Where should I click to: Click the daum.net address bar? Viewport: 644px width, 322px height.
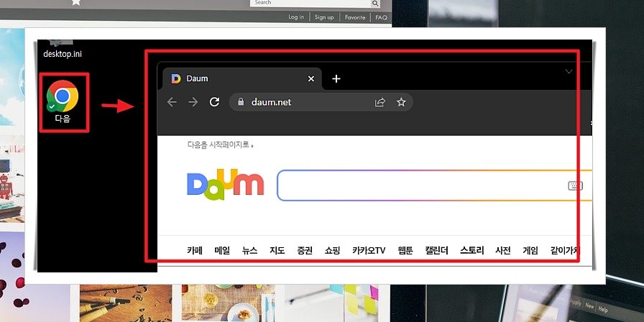[x=321, y=102]
